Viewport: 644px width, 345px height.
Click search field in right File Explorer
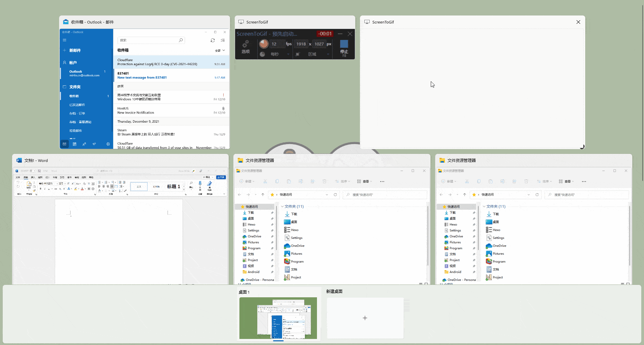[x=587, y=195]
